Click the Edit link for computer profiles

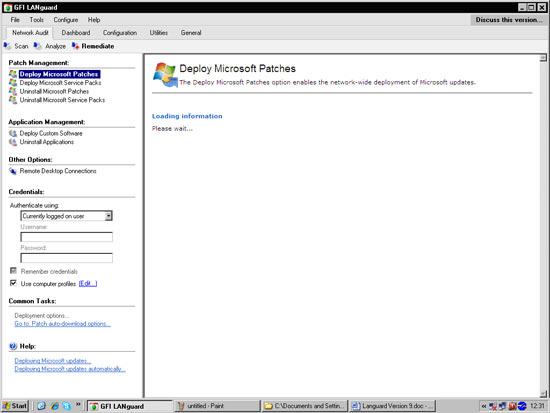tap(88, 284)
